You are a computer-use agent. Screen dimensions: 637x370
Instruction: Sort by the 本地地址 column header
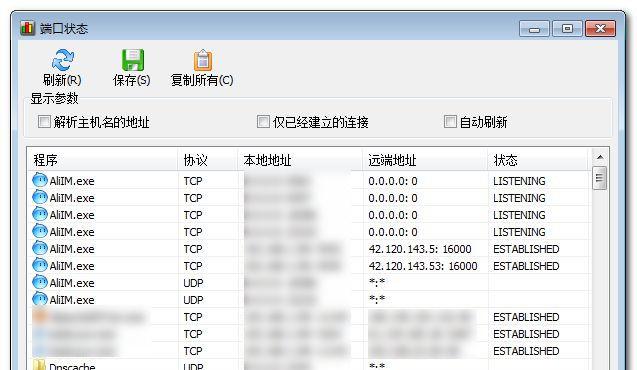click(x=300, y=160)
